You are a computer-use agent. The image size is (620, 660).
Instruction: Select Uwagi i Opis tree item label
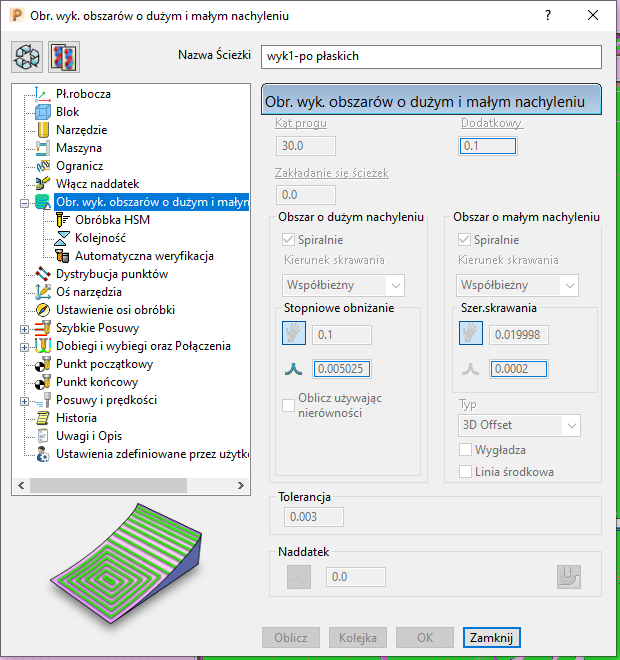(x=89, y=436)
